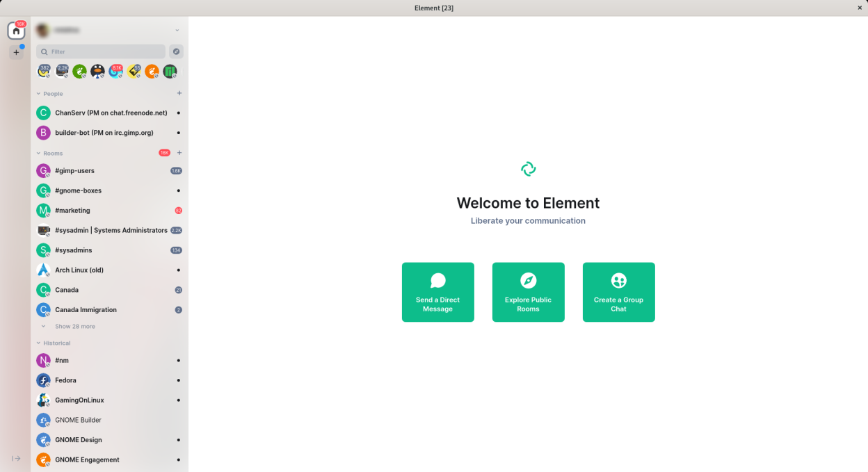Screen dimensions: 868x472
Task: Click inside the Filter search field
Action: (x=100, y=51)
